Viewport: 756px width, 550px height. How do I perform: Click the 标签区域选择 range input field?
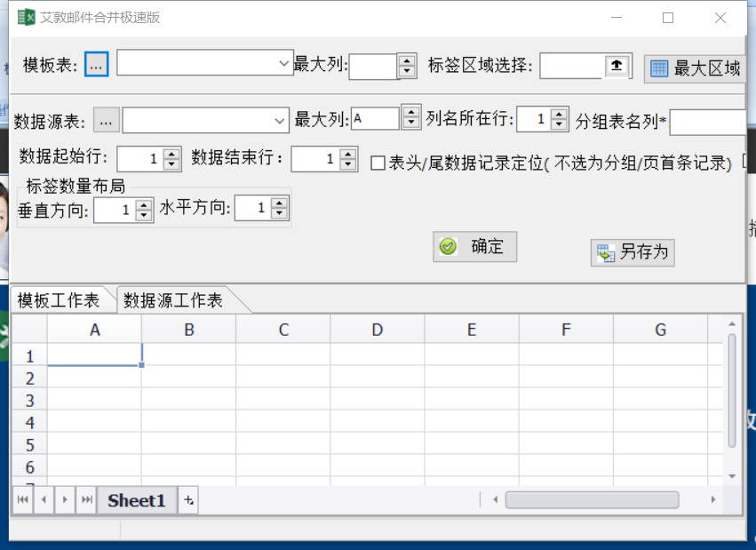point(572,66)
